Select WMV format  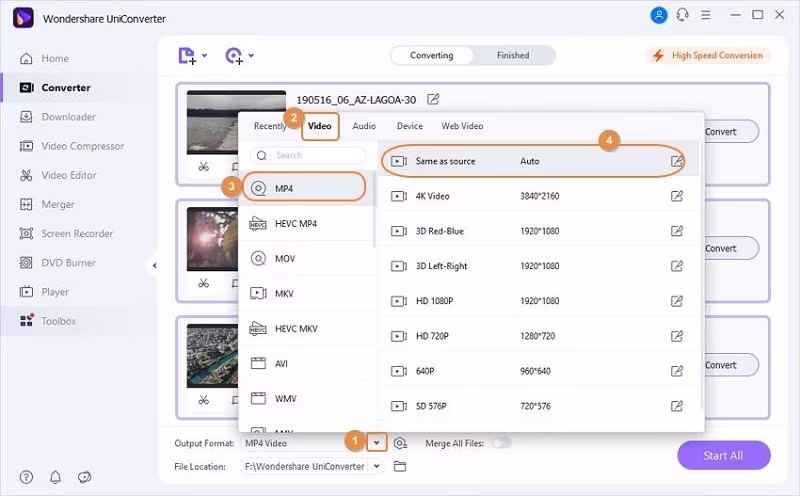pos(308,399)
